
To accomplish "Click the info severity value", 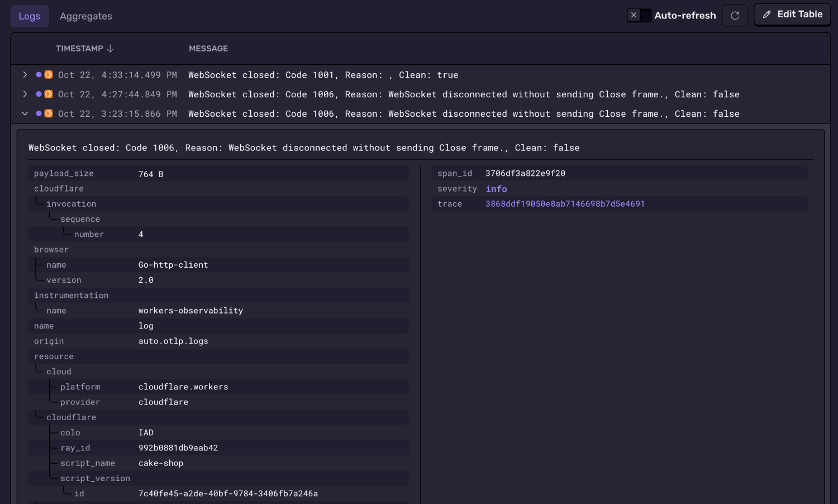I will click(x=496, y=188).
